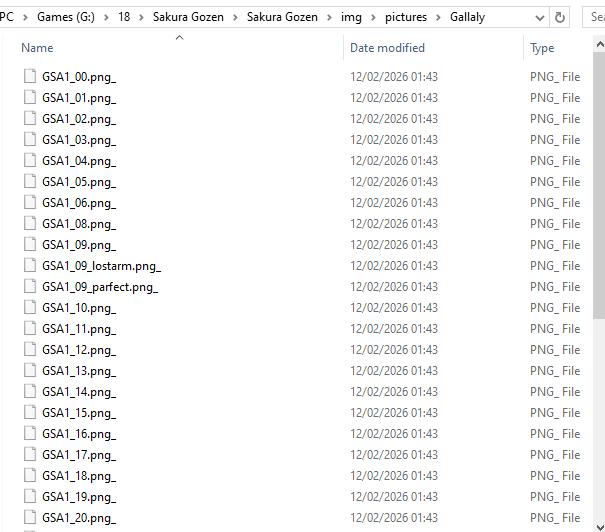Click date modified of GSA1_01.png_
605x532 pixels.
point(394,98)
